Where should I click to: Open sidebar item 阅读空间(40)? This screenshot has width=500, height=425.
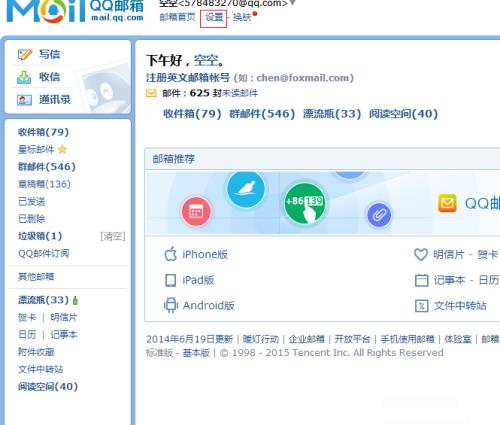pyautogui.click(x=48, y=387)
